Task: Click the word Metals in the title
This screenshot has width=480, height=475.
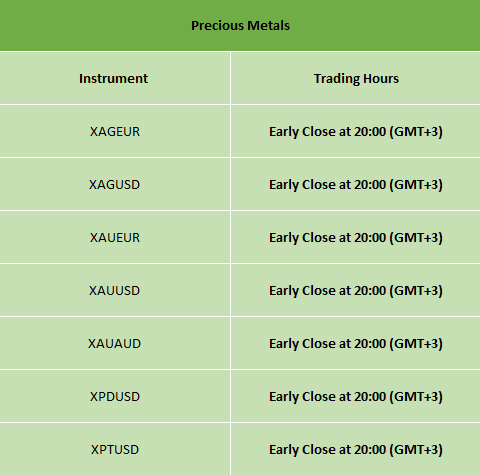Action: coord(269,25)
